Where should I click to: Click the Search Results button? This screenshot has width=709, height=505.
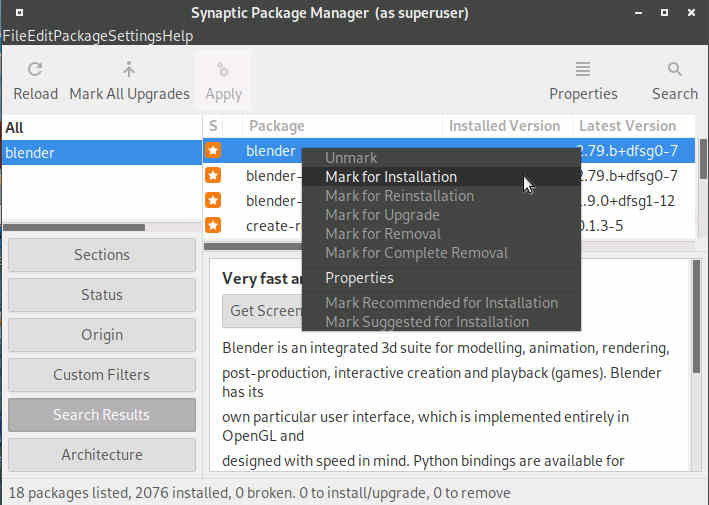pos(102,415)
